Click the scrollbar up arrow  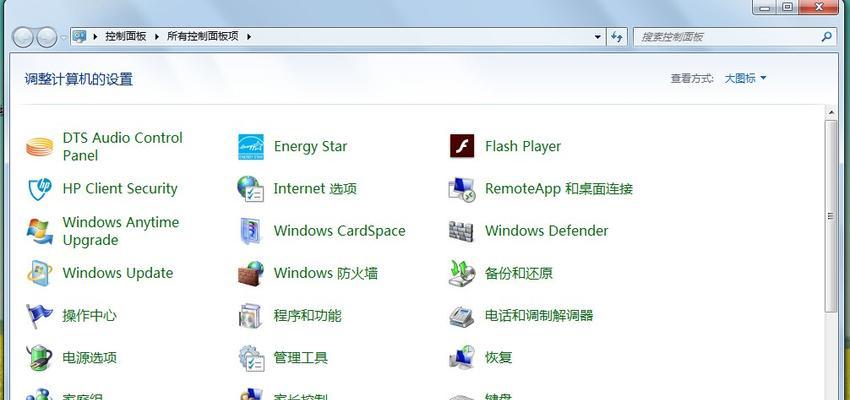(x=831, y=112)
